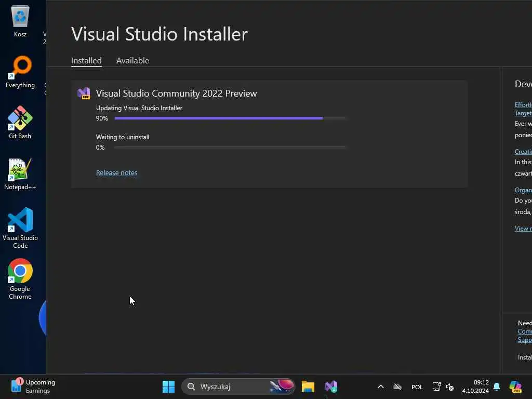
Task: Click the OneDrive cloud tray icon
Action: point(397,387)
